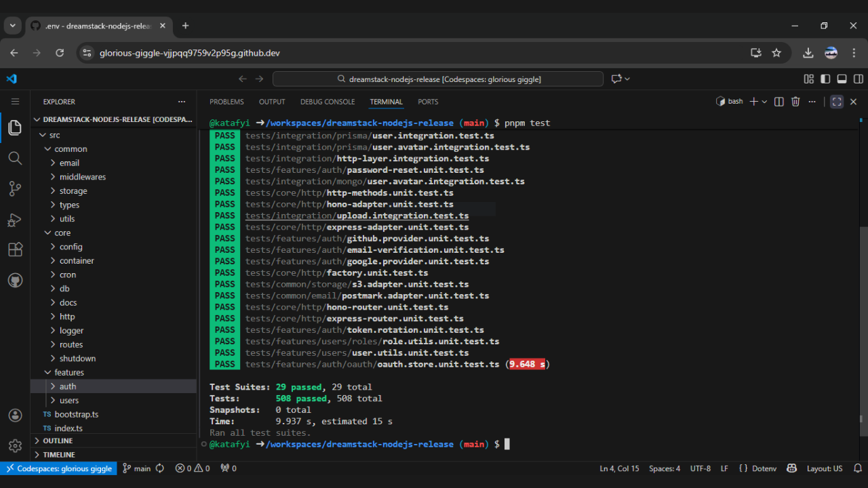Click the Codespaces: glorious giggle remote indicator

point(58,468)
